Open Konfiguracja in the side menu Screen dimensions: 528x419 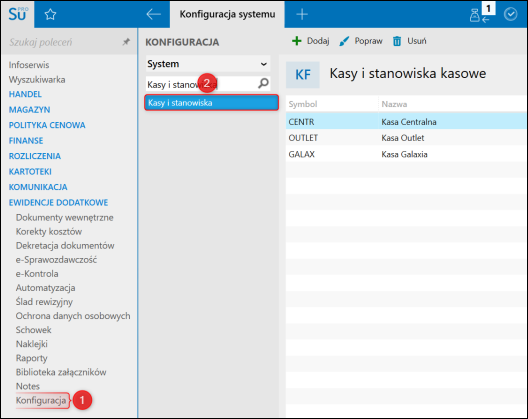coord(41,400)
